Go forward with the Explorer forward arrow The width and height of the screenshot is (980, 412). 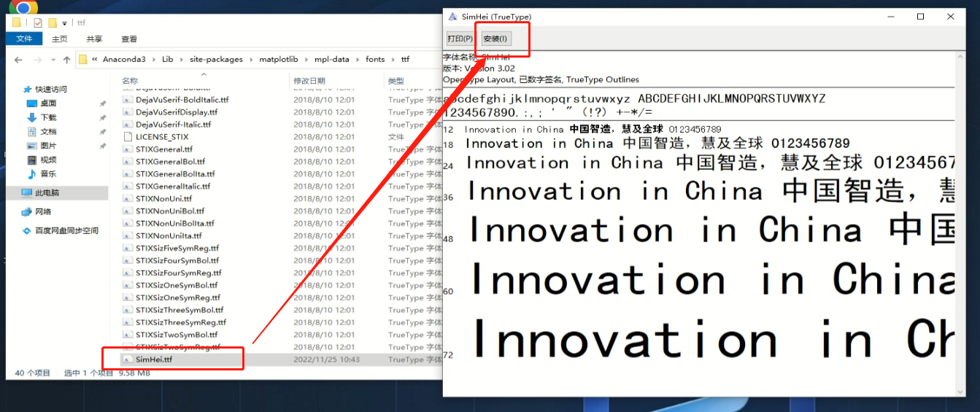point(38,60)
